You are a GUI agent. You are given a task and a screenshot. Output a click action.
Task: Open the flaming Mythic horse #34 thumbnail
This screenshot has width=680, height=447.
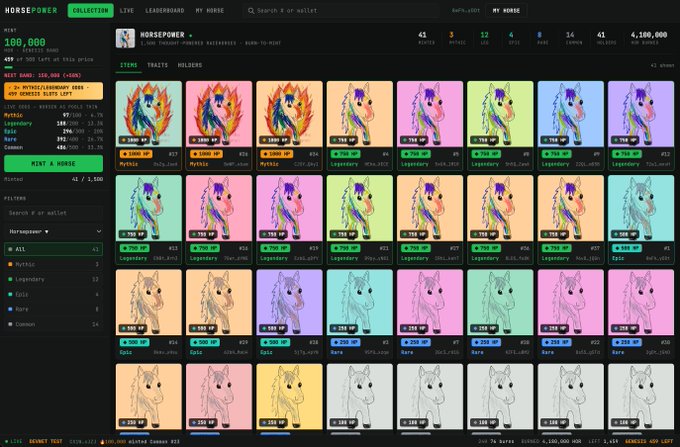pyautogui.click(x=289, y=114)
